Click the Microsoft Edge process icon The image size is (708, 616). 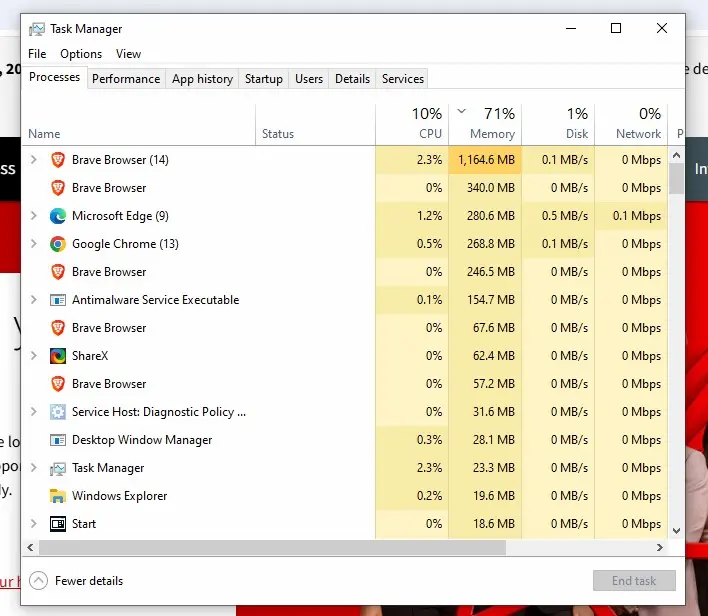point(58,216)
